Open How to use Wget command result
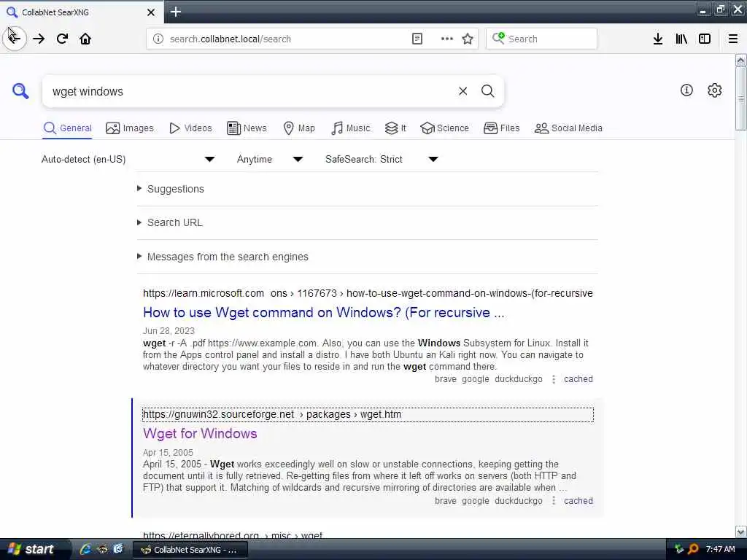The width and height of the screenshot is (747, 560). 323,312
